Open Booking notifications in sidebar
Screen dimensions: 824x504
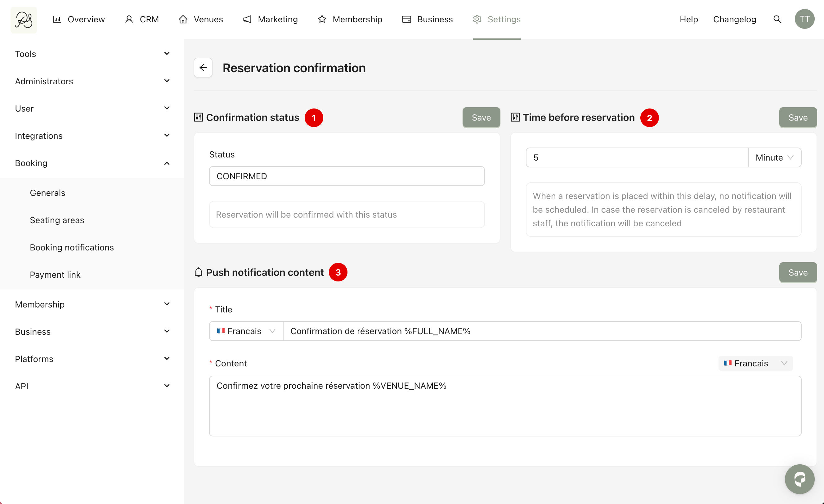pos(72,247)
